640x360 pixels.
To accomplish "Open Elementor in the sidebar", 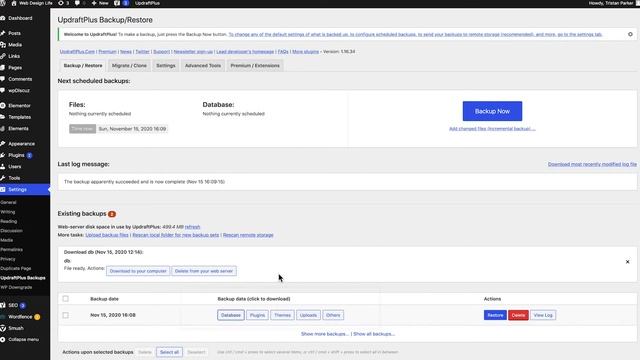I will coord(19,105).
